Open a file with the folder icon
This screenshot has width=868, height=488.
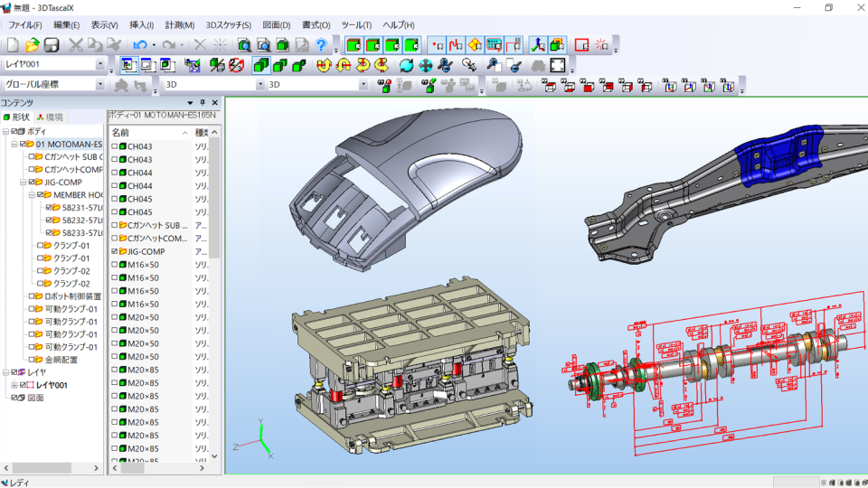[x=33, y=44]
